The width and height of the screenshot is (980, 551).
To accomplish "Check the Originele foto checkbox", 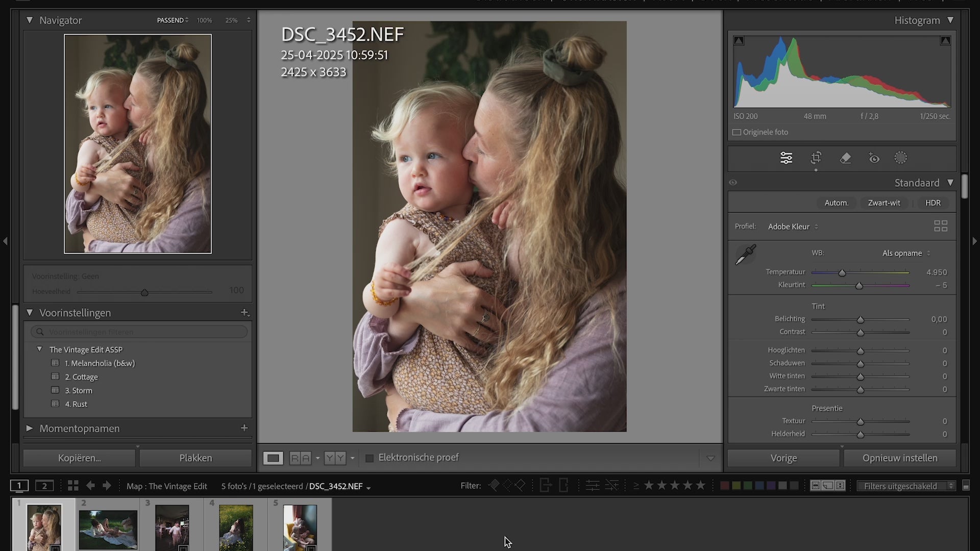I will click(x=737, y=133).
